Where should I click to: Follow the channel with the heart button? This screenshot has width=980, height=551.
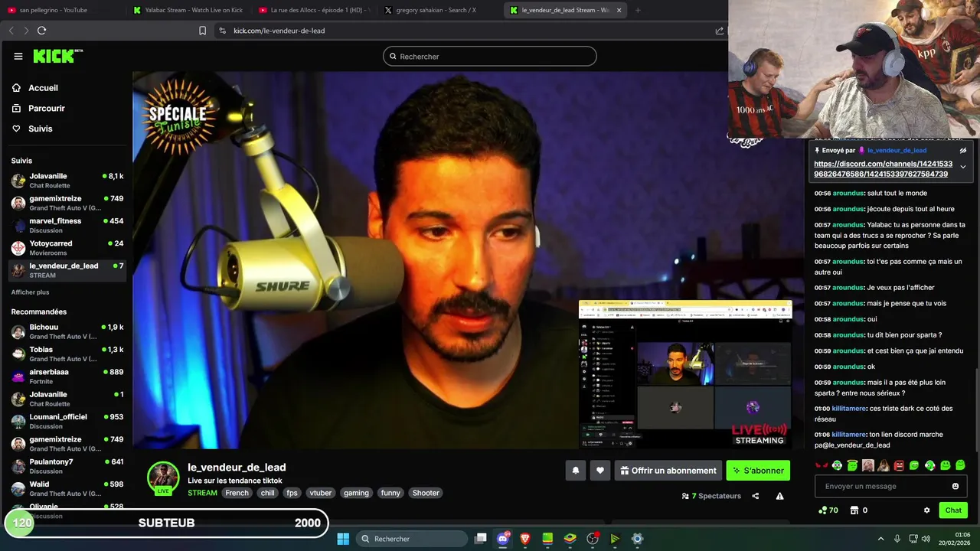pyautogui.click(x=600, y=471)
